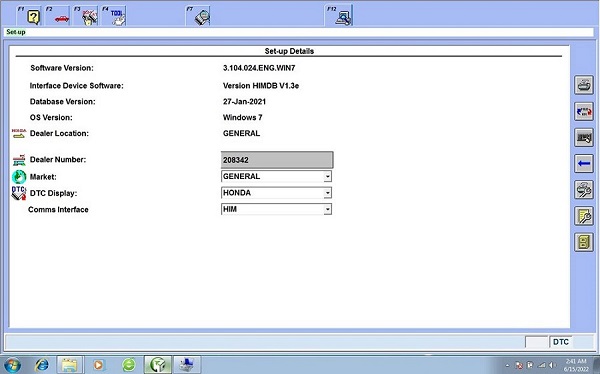600x374 pixels.
Task: Click the Set-up Details heading
Action: pos(289,51)
